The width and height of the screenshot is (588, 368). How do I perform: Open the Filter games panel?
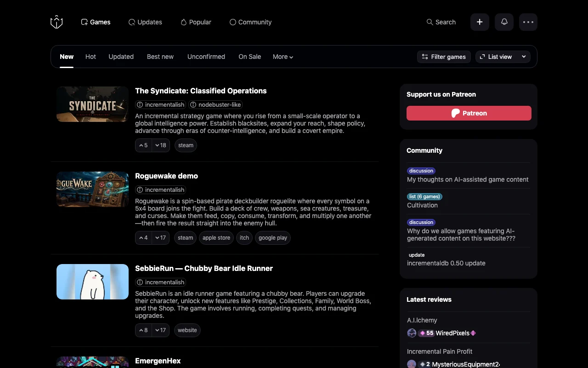444,57
